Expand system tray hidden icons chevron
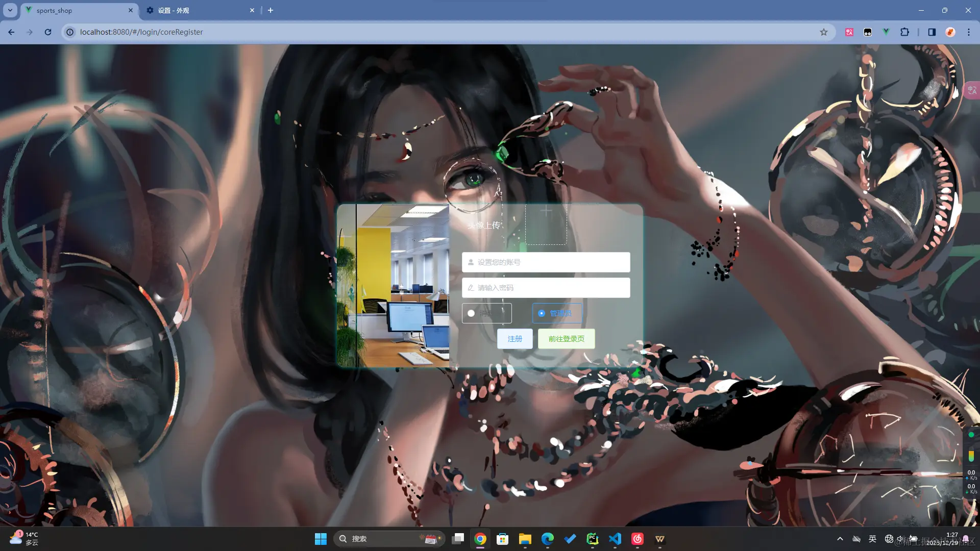The image size is (980, 551). point(840,539)
